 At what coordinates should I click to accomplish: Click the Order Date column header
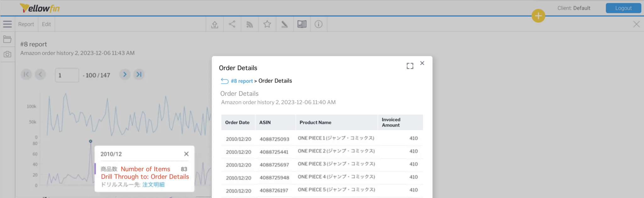pos(237,122)
